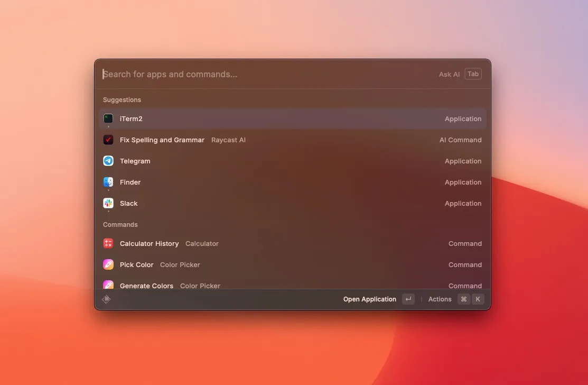Click the Generate Colors icon
Screen dimensions: 588x385
tap(108, 286)
